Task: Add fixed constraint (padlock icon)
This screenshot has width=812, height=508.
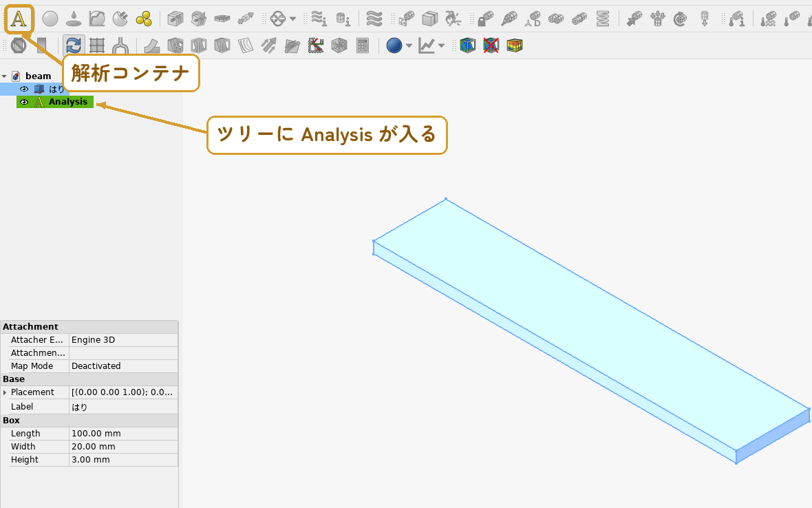Action: tap(485, 19)
